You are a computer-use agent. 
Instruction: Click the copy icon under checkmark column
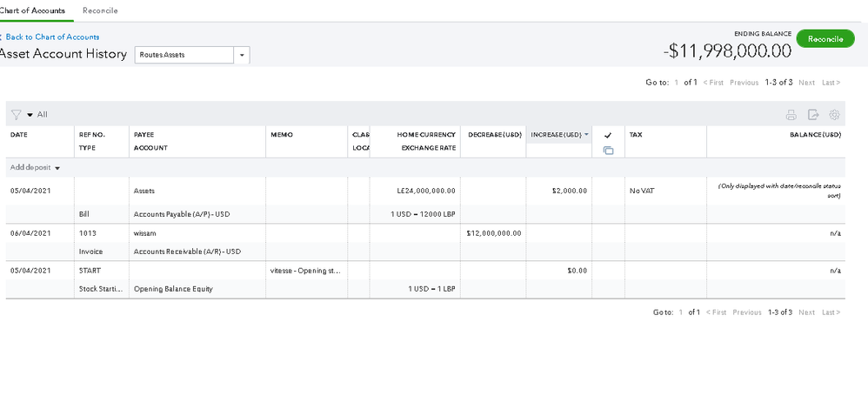click(x=608, y=151)
